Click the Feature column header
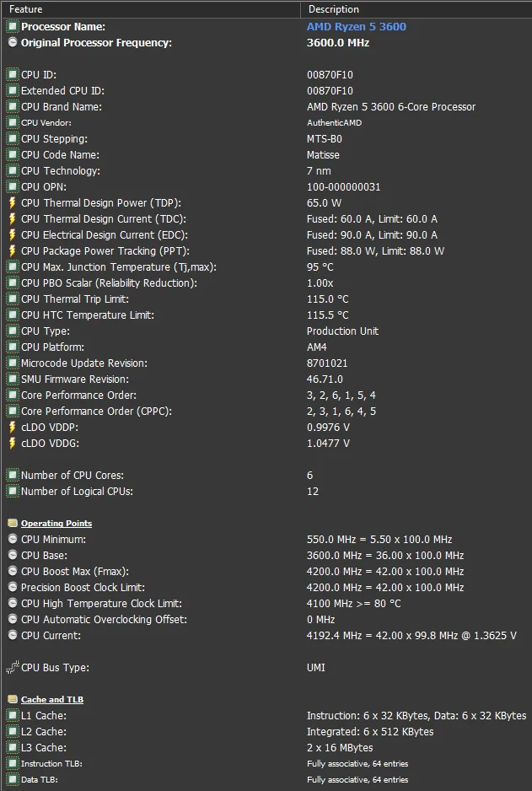 coord(150,9)
